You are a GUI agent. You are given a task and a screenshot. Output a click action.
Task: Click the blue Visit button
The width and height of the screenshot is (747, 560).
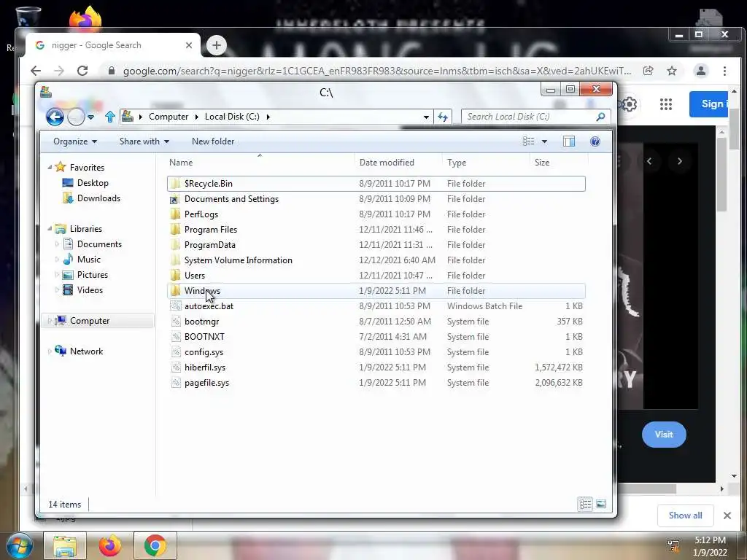[664, 435]
